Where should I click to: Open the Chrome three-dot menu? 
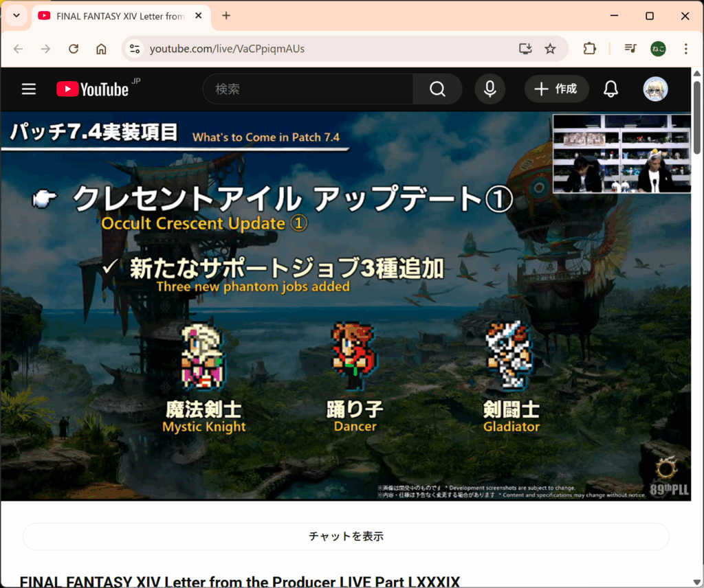(685, 49)
